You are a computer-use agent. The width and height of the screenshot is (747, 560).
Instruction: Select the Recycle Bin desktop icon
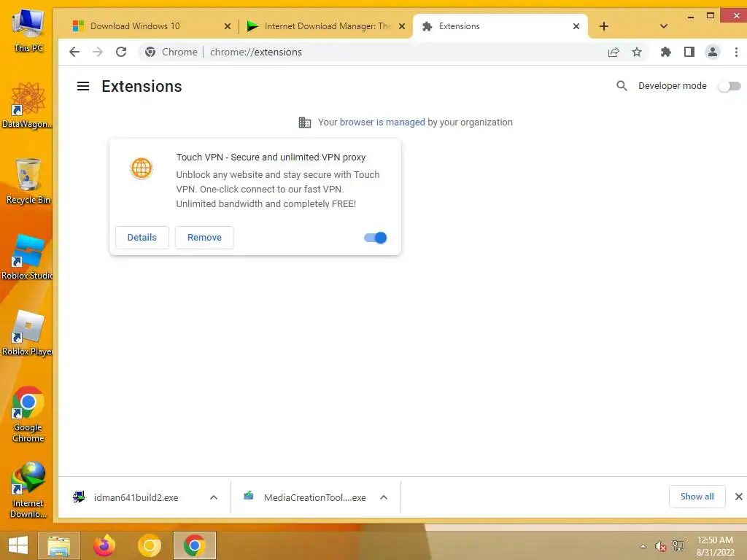click(x=28, y=182)
